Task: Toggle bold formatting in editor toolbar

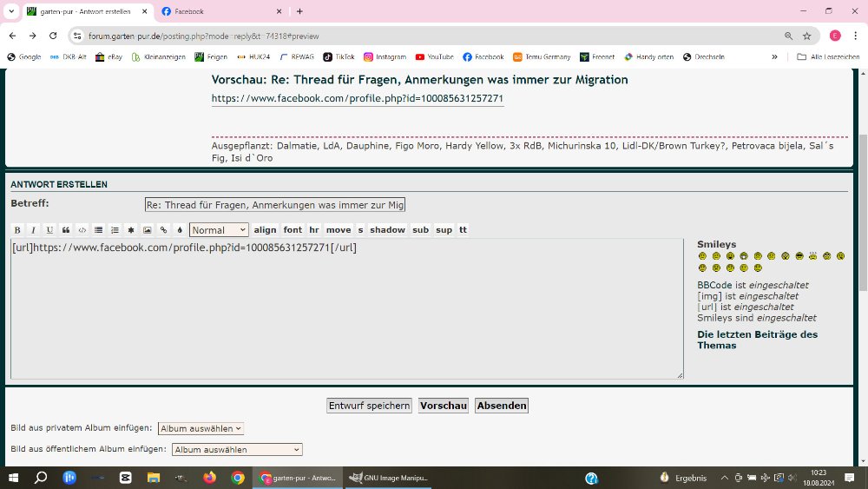Action: click(x=17, y=230)
